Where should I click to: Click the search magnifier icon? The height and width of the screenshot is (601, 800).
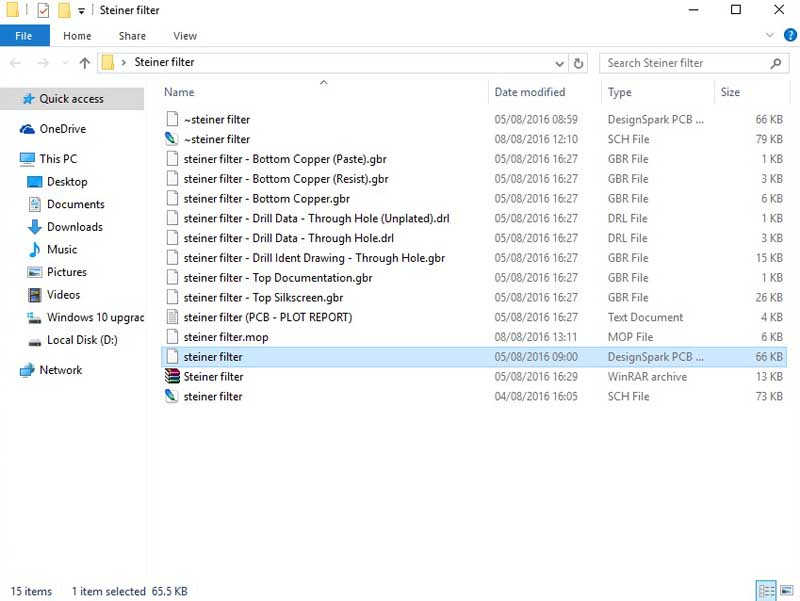(776, 63)
